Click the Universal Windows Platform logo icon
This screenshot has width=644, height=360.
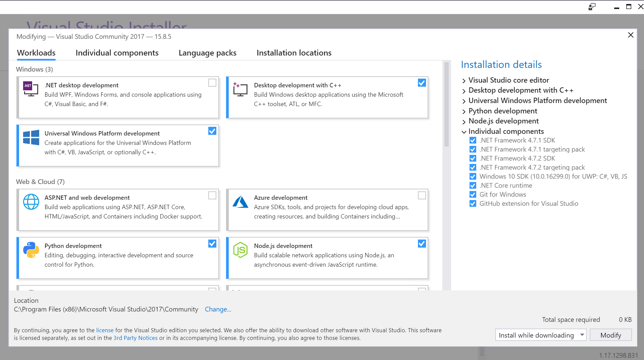click(x=31, y=138)
